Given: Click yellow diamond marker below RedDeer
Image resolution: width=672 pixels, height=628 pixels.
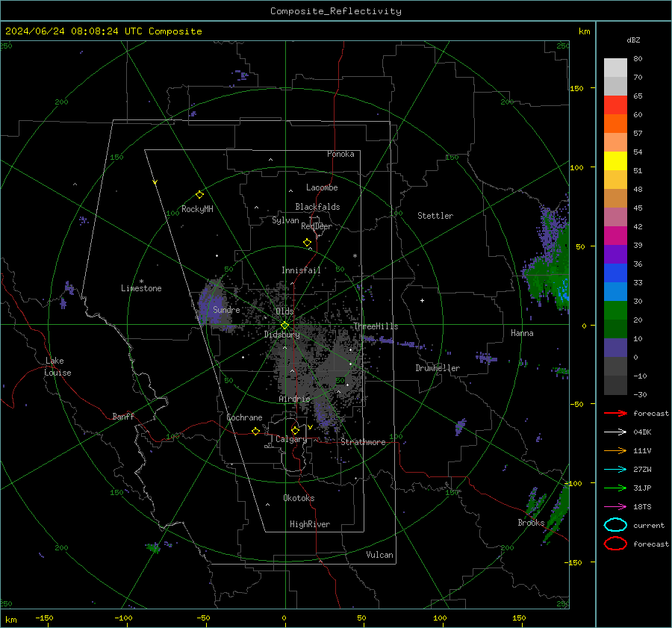Looking at the screenshot, I should 307,243.
